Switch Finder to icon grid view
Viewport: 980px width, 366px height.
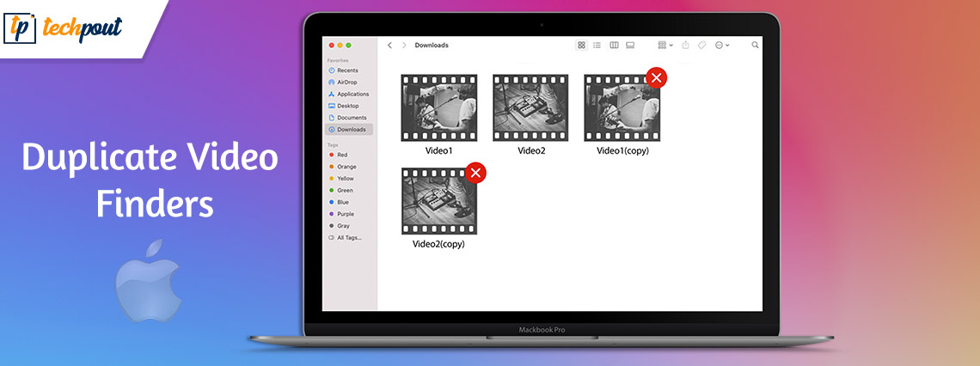(582, 45)
